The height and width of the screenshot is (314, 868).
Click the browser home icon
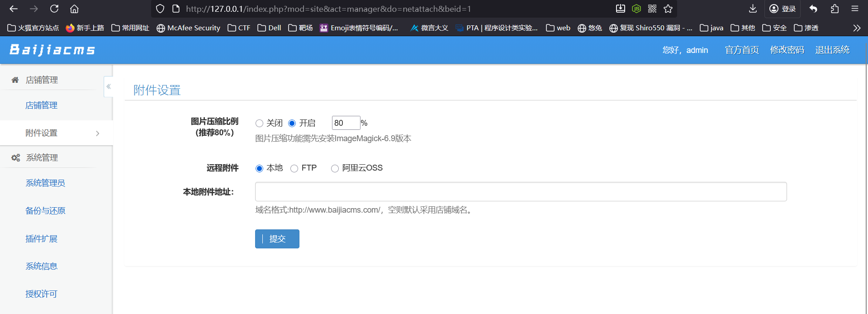coord(74,9)
